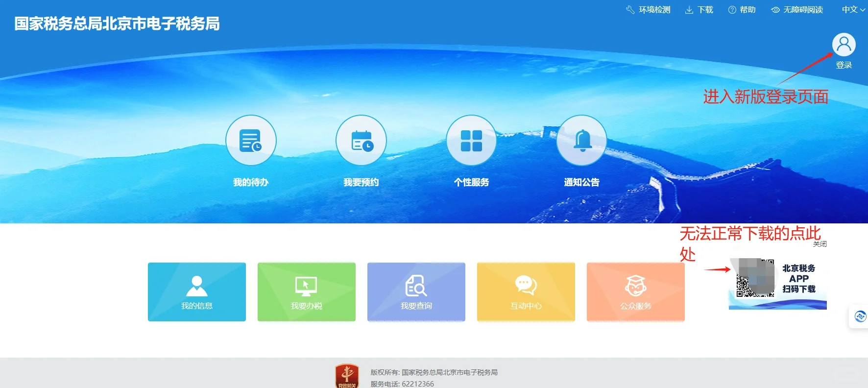Click the 北京税务 APP QR code image

tap(755, 278)
